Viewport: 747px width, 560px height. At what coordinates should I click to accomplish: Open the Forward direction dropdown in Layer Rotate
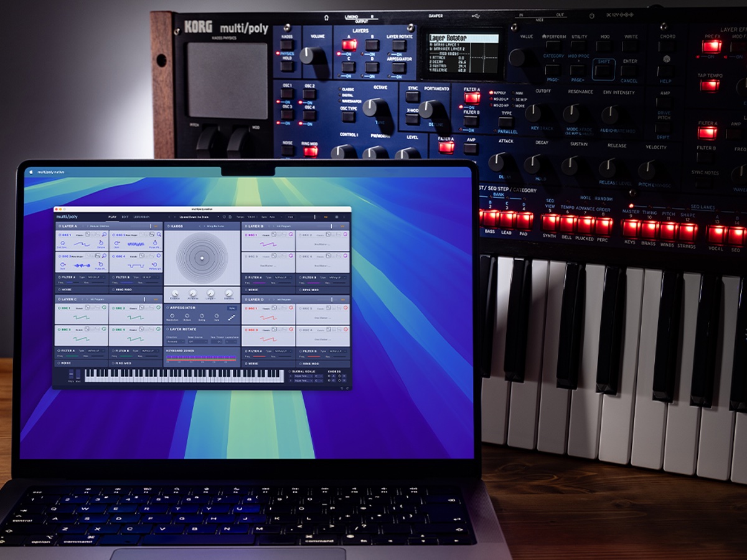pos(176,342)
